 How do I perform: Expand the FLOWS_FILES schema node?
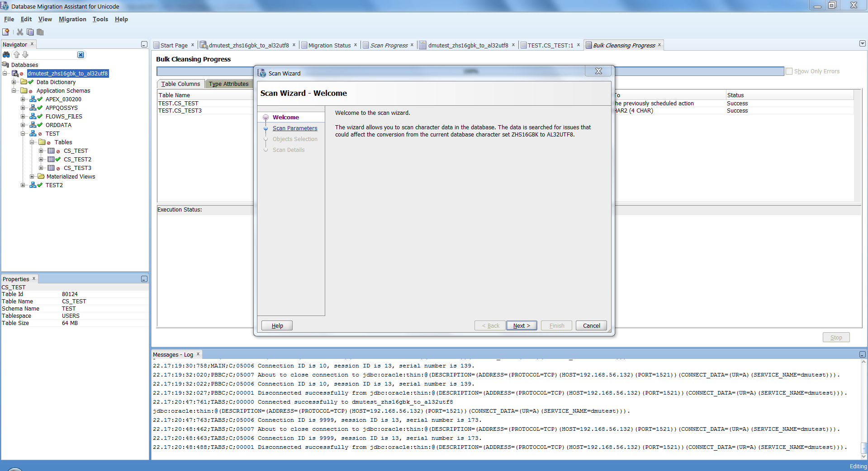[x=23, y=116]
